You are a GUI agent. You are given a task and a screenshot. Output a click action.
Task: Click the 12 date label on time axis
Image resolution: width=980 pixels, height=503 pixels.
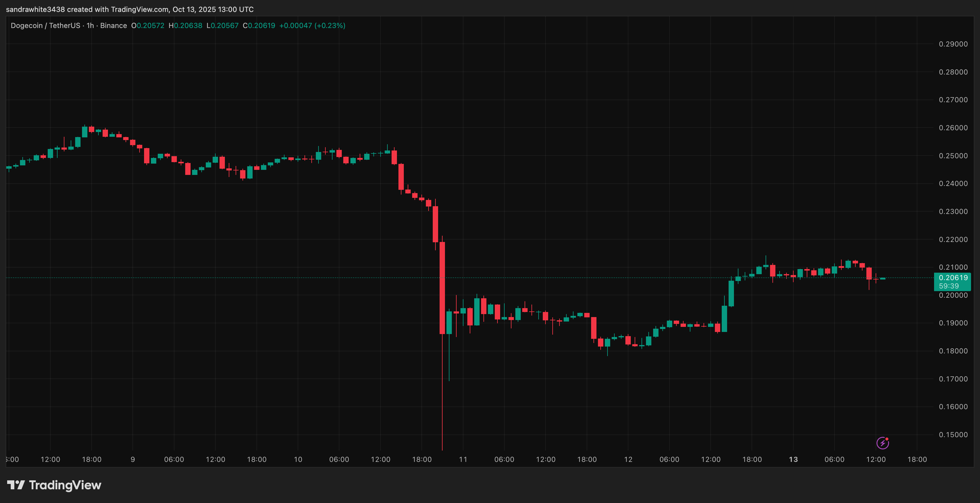(x=628, y=459)
